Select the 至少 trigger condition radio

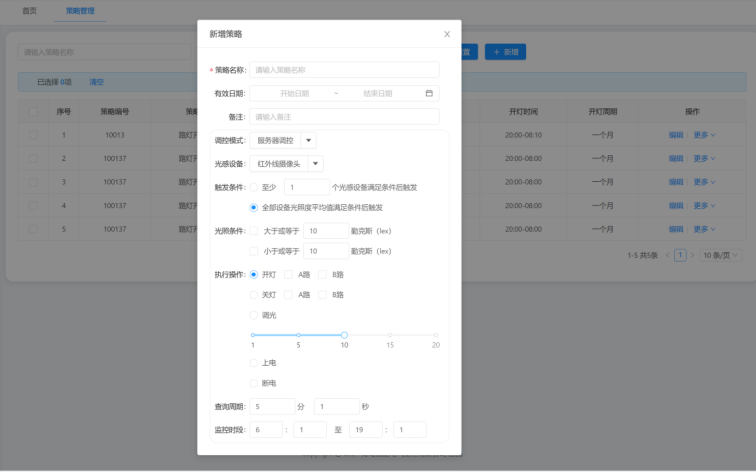click(254, 187)
